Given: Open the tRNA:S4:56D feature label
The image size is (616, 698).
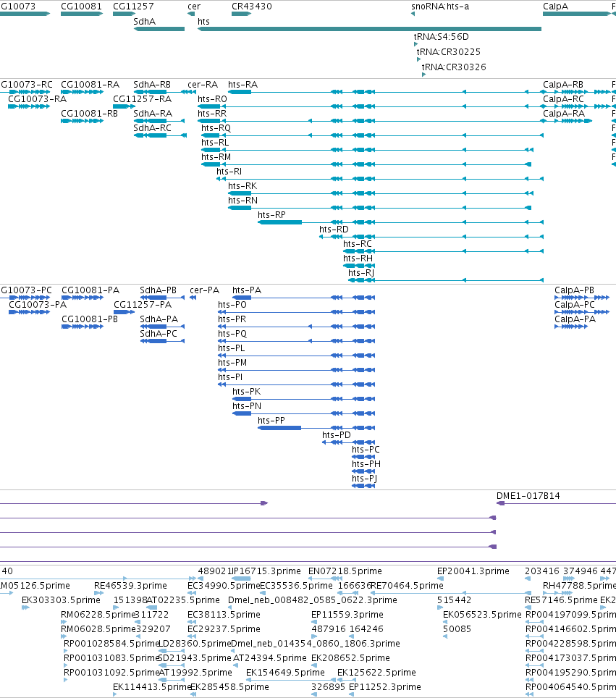Looking at the screenshot, I should click(441, 36).
